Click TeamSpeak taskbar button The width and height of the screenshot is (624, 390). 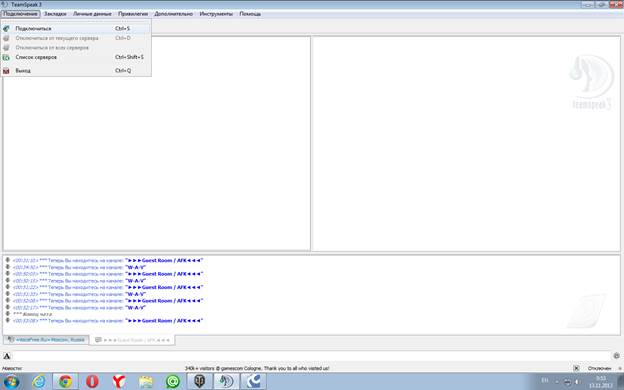[226, 382]
